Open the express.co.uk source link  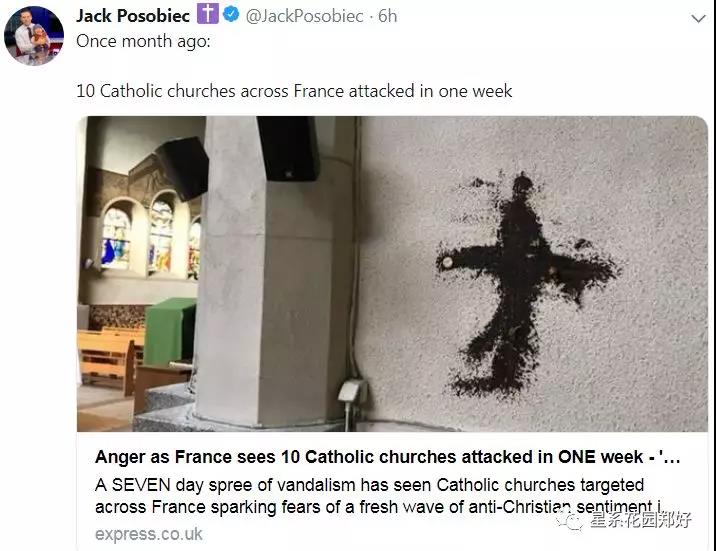click(148, 534)
